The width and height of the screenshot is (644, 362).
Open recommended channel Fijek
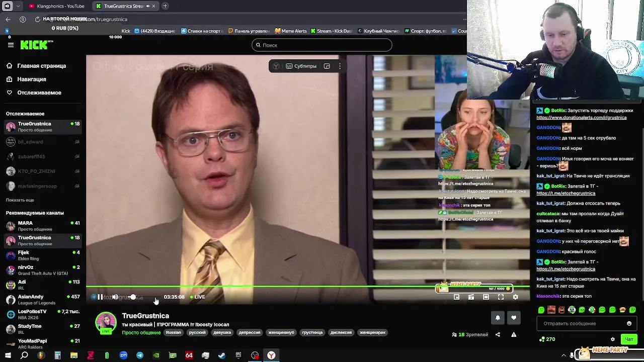[43, 255]
